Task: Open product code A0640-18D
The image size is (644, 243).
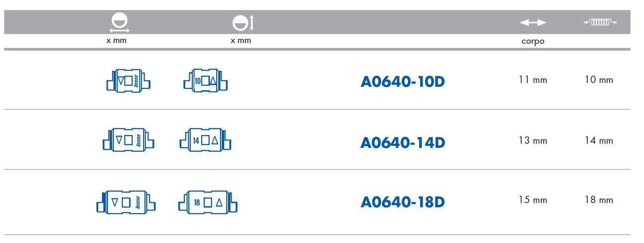Action: (402, 202)
